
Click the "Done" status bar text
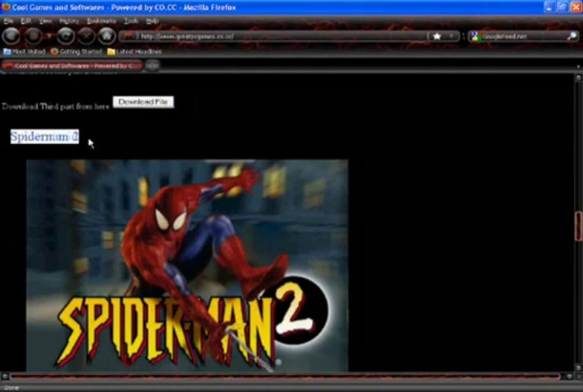coord(11,388)
